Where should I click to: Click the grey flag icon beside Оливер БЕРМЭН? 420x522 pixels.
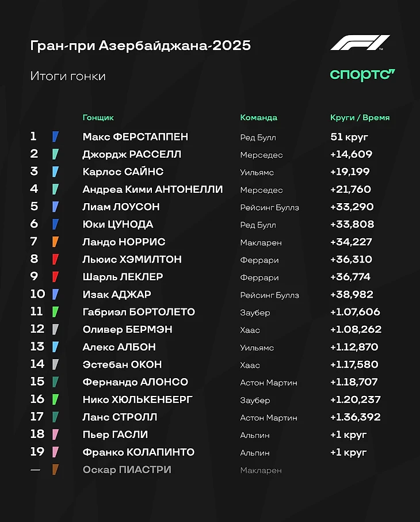click(x=55, y=330)
